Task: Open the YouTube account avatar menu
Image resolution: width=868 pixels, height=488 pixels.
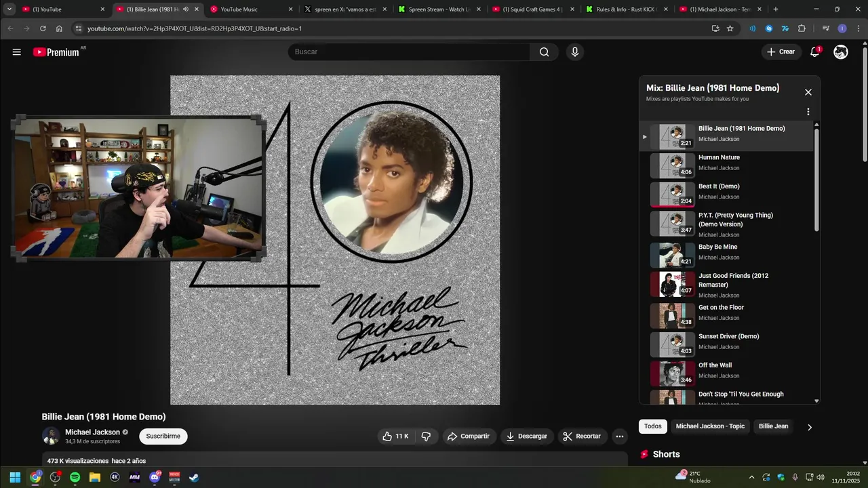Action: [x=841, y=52]
